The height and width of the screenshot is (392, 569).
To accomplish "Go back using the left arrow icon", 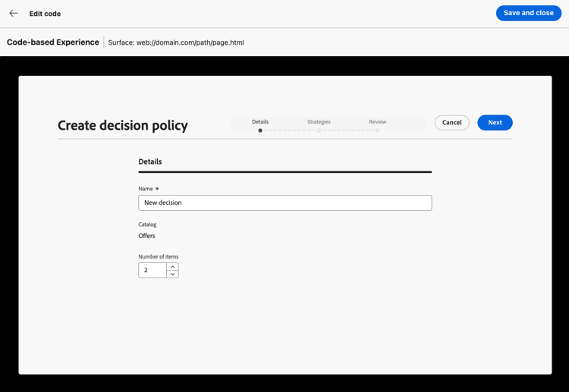I will point(14,14).
